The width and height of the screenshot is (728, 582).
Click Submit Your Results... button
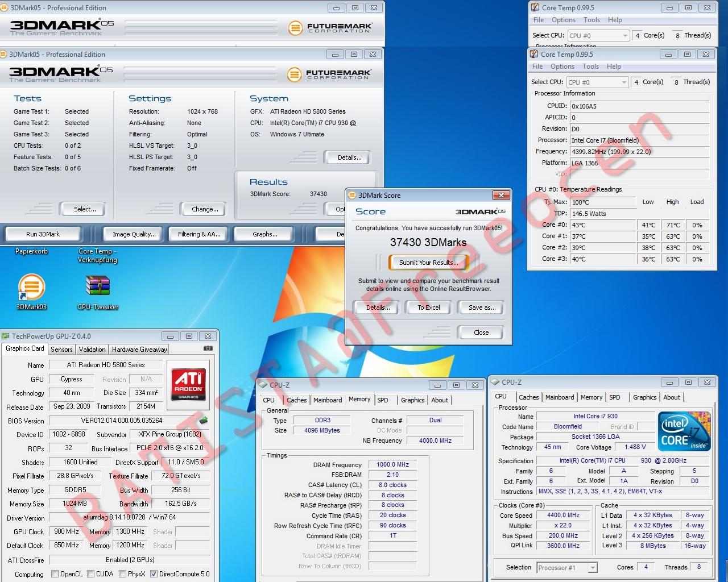(428, 263)
